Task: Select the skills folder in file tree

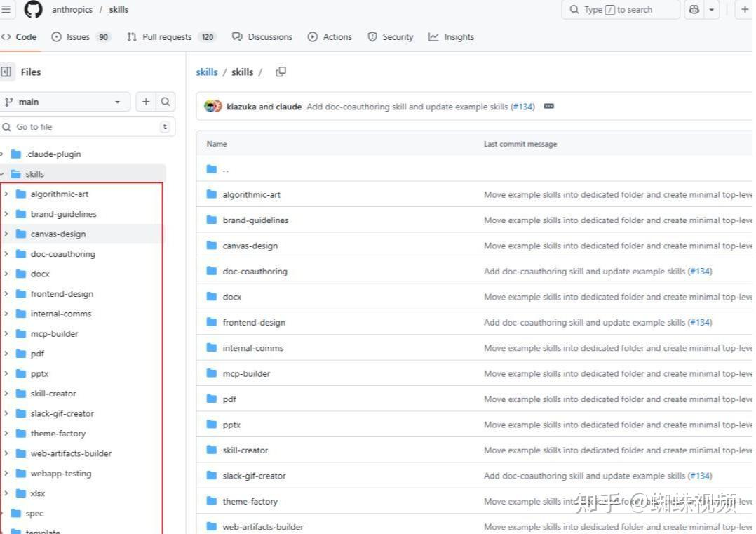Action: coord(83,173)
